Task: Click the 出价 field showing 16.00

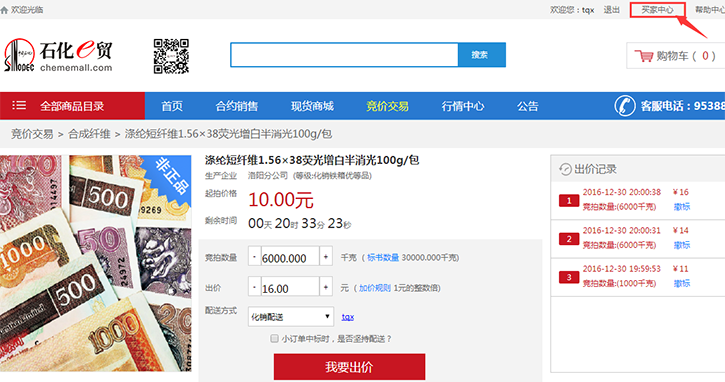Action: click(x=290, y=287)
